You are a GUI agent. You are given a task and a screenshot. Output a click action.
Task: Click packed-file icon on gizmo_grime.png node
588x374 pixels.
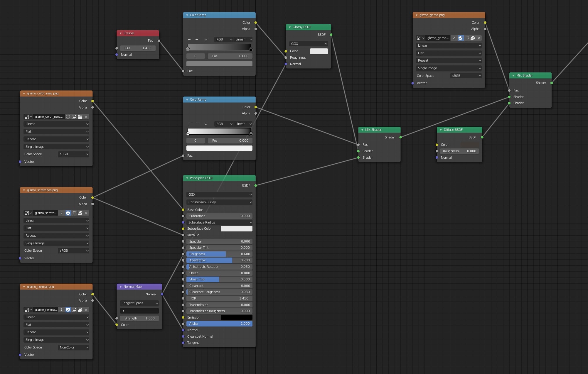(473, 38)
